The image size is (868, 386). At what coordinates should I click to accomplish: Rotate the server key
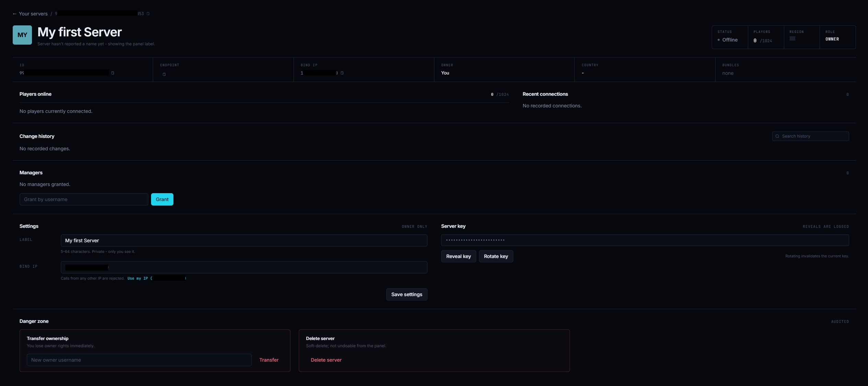point(496,256)
